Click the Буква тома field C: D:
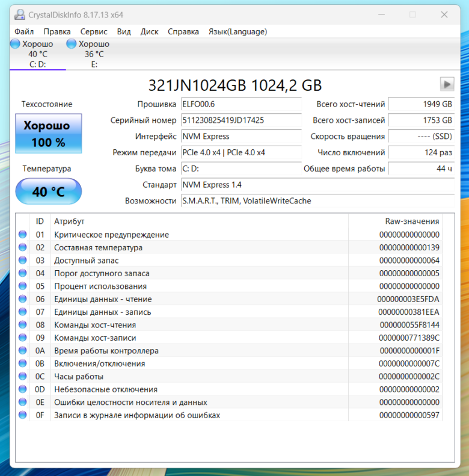Viewport: 469px width, 476px height. point(242,168)
